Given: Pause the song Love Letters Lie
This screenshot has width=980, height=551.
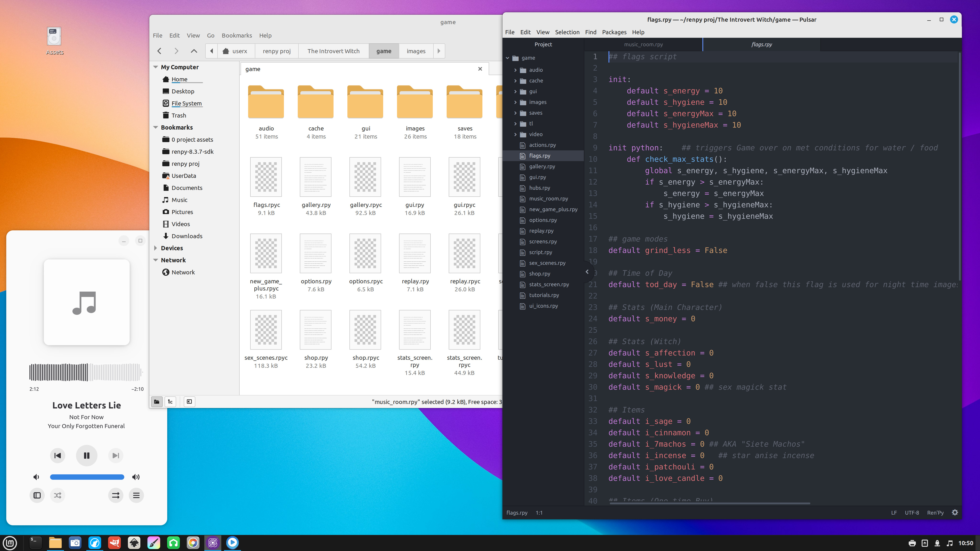Looking at the screenshot, I should (x=86, y=455).
